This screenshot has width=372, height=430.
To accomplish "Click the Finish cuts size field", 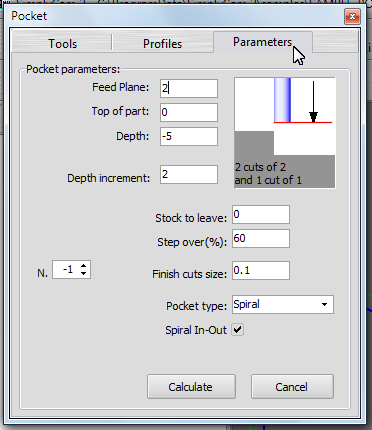I will [x=261, y=270].
